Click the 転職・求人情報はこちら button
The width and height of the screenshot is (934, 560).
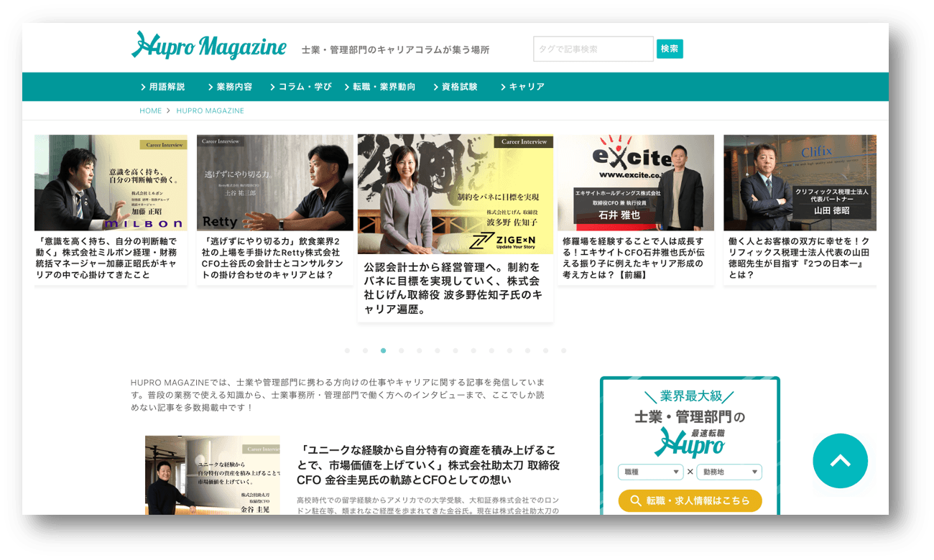[690, 500]
